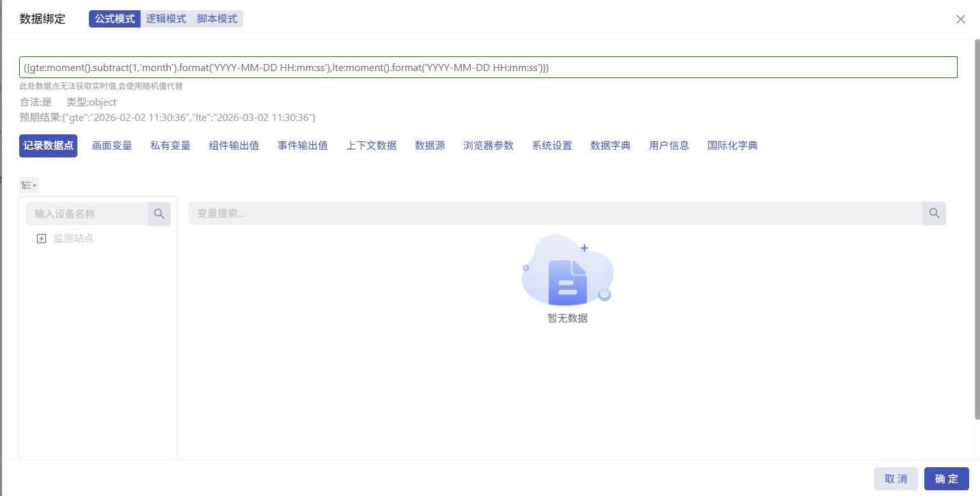Focus the 输入设备名称 search field
The width and height of the screenshot is (980, 496).
87,214
